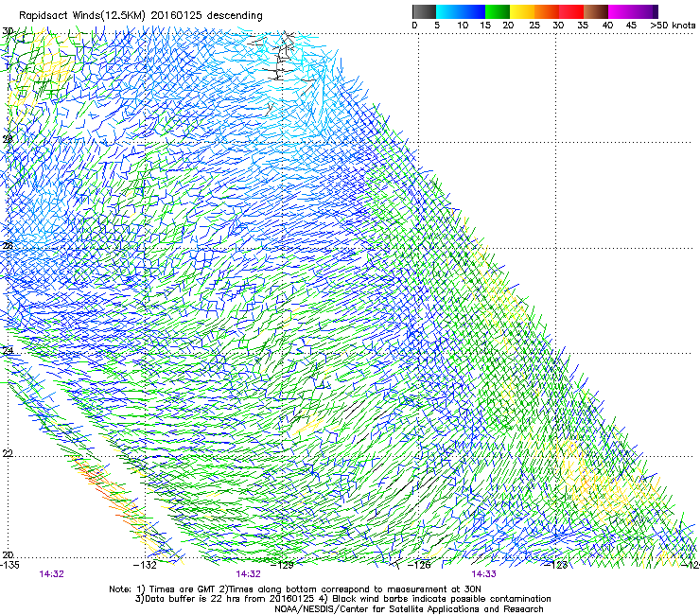Click the '25' legend scale label
The width and height of the screenshot is (700, 615).
click(534, 26)
